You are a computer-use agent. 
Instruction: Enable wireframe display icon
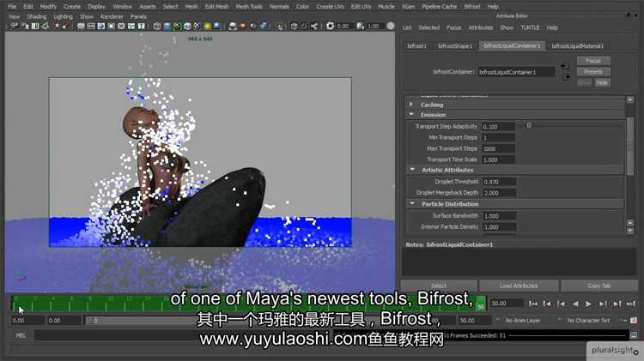pos(157,27)
